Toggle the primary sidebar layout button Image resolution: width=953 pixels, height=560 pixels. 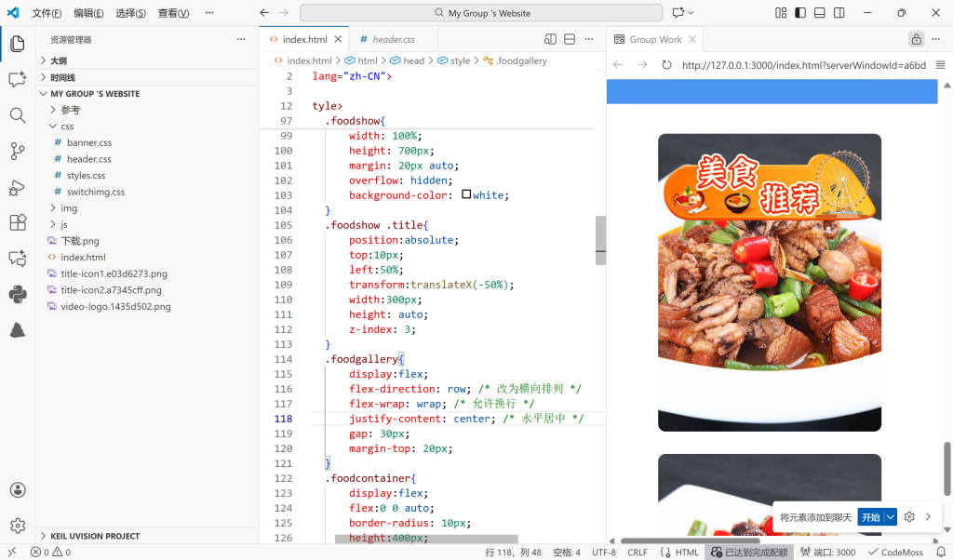tap(799, 13)
